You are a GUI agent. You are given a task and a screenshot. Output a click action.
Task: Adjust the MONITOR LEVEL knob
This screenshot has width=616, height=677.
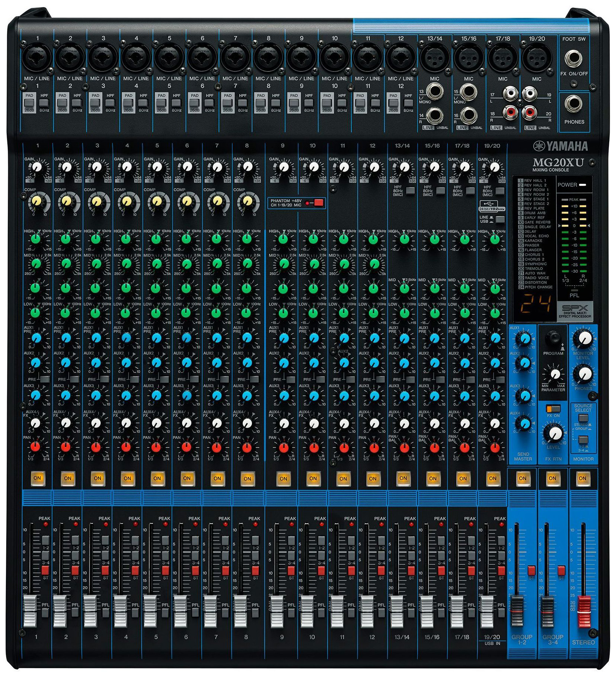pos(584,338)
